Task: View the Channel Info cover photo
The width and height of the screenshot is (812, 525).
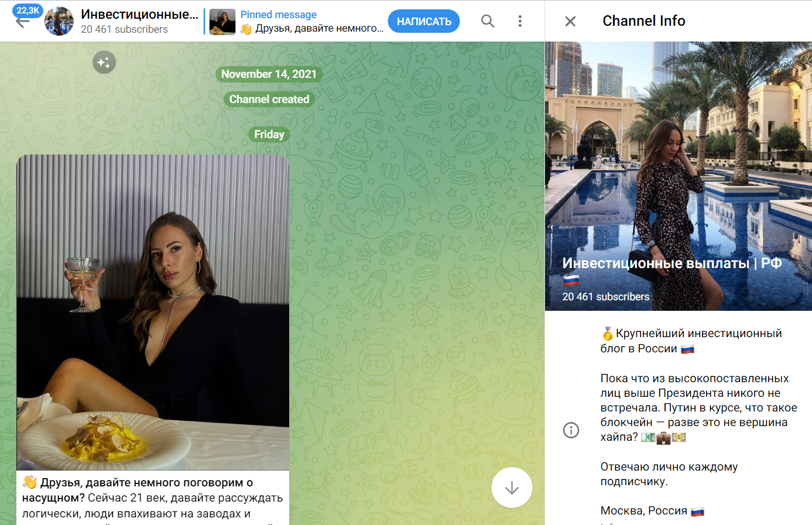Action: click(679, 176)
